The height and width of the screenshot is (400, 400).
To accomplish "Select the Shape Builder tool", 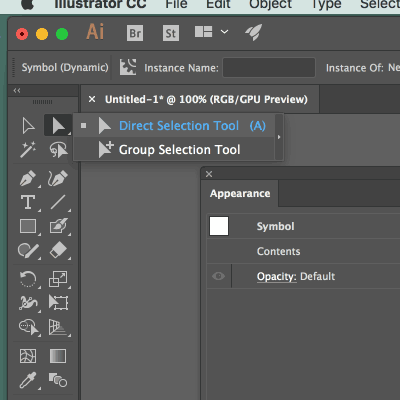I will coord(29,327).
